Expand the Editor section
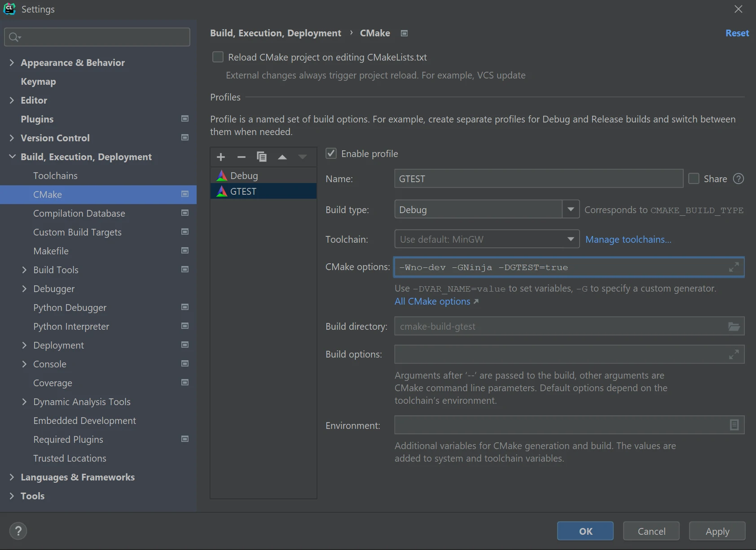Screen dimensions: 756x550 click(x=12, y=100)
